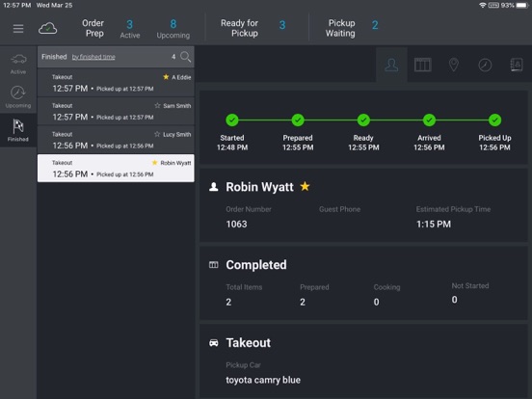This screenshot has height=399, width=532.
Task: Click the items icon beside Completed
Action: click(214, 265)
